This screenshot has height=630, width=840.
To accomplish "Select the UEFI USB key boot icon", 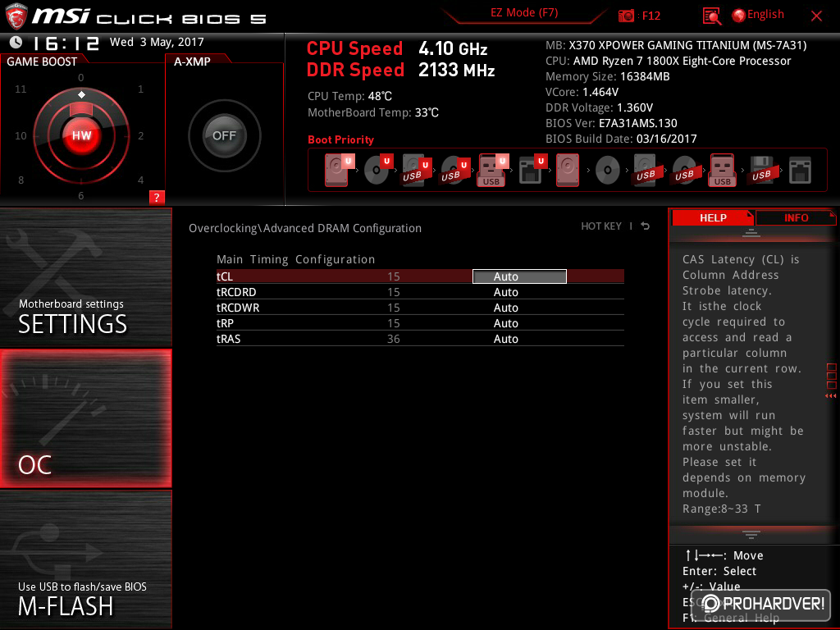I will click(x=492, y=170).
